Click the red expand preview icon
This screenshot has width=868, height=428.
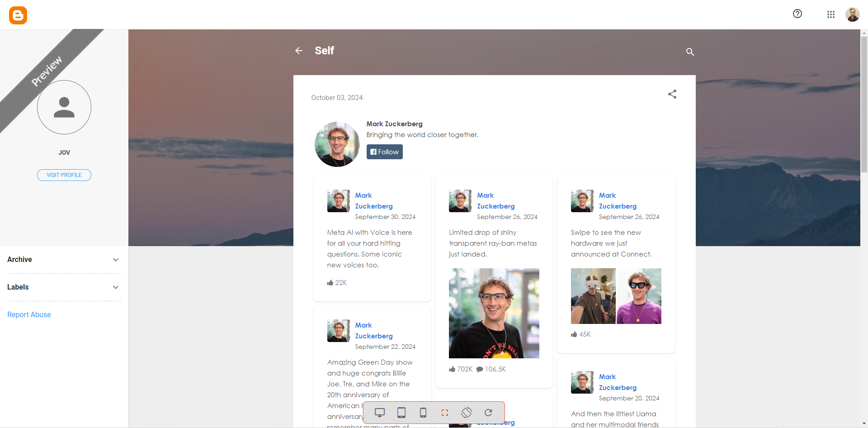[x=445, y=413]
